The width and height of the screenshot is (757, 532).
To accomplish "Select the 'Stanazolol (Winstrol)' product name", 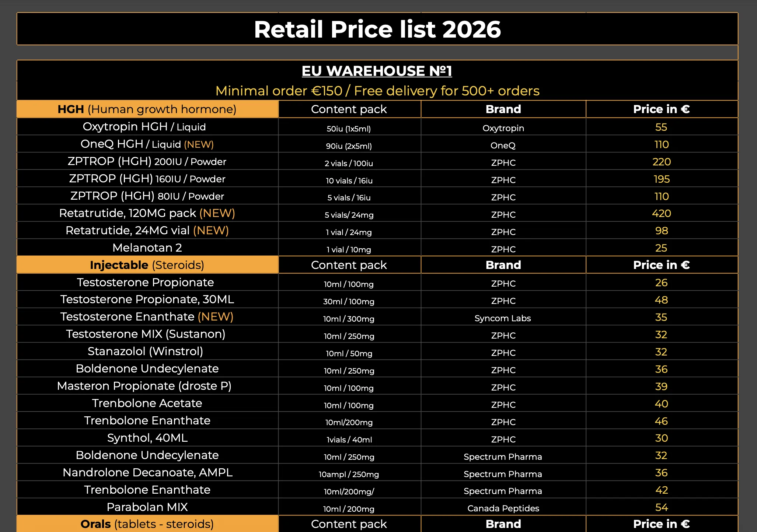I will pos(145,351).
